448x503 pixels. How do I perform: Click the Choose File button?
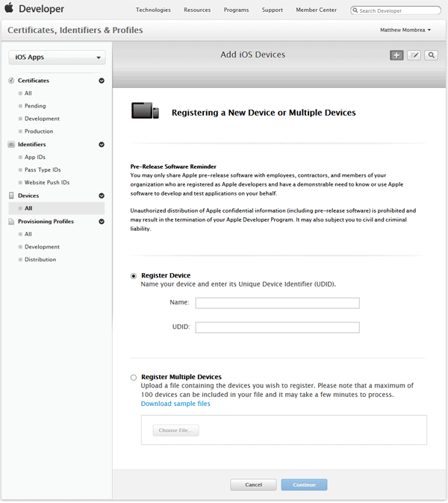click(x=175, y=431)
